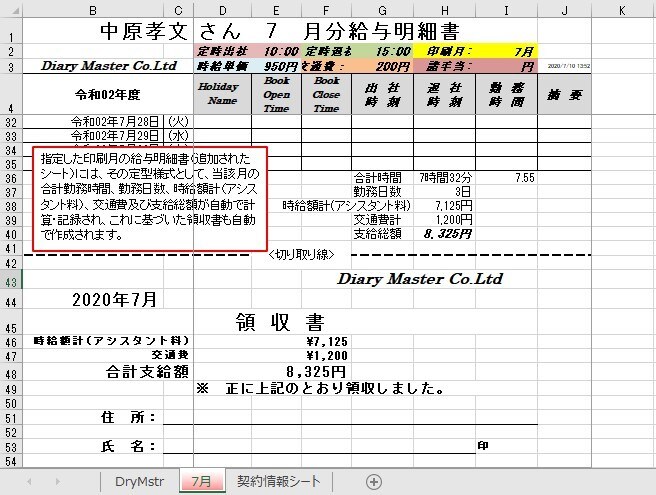Click the sheet tab scroll-left arrow
Screen dimensions: 656x495
click(29, 482)
